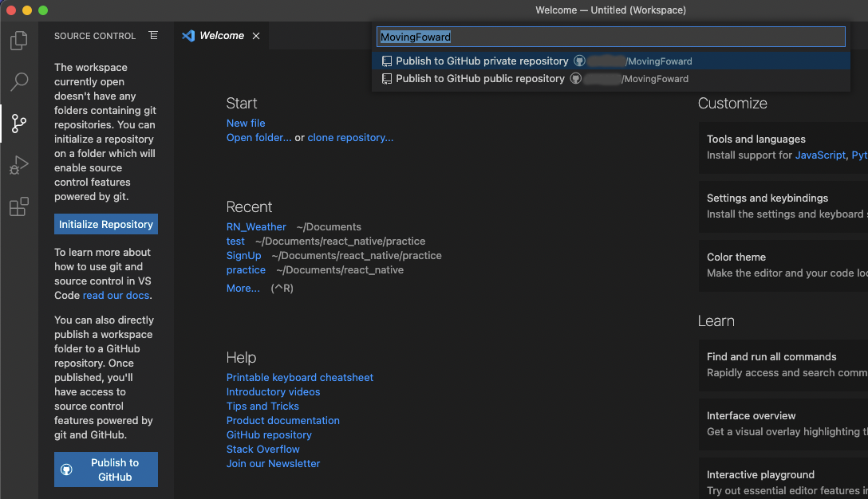Image resolution: width=868 pixels, height=499 pixels.
Task: Switch to the Welcome editor tab
Action: pos(222,35)
